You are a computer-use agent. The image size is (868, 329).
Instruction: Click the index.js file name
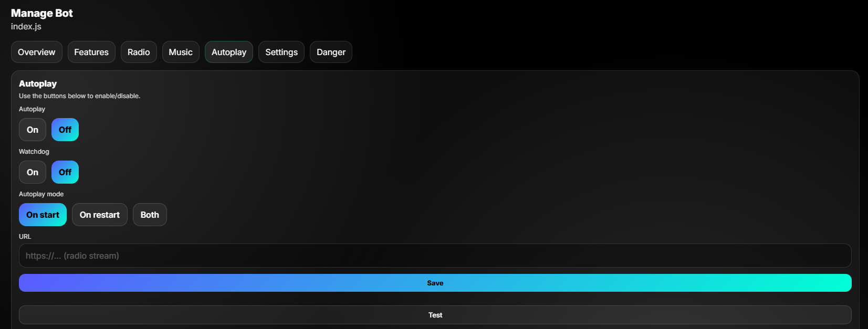tap(26, 26)
